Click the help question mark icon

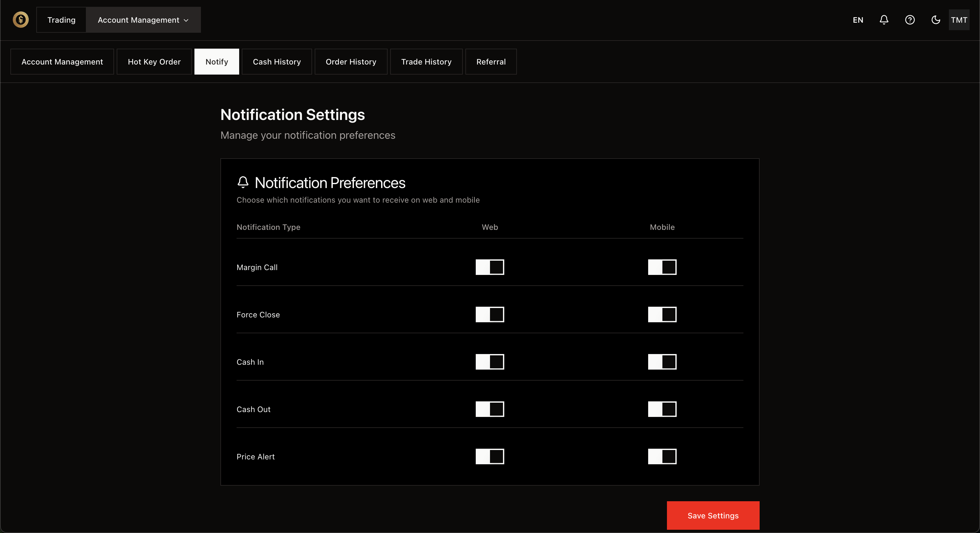tap(910, 20)
